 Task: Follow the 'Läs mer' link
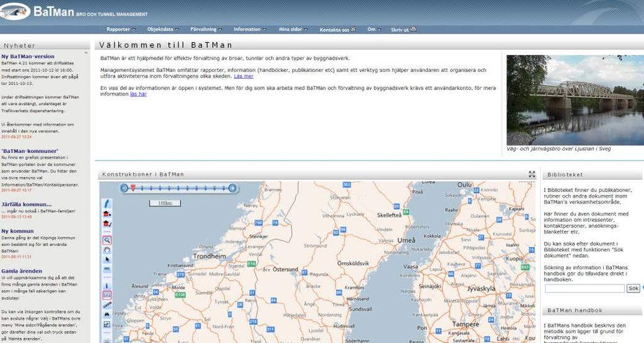244,76
